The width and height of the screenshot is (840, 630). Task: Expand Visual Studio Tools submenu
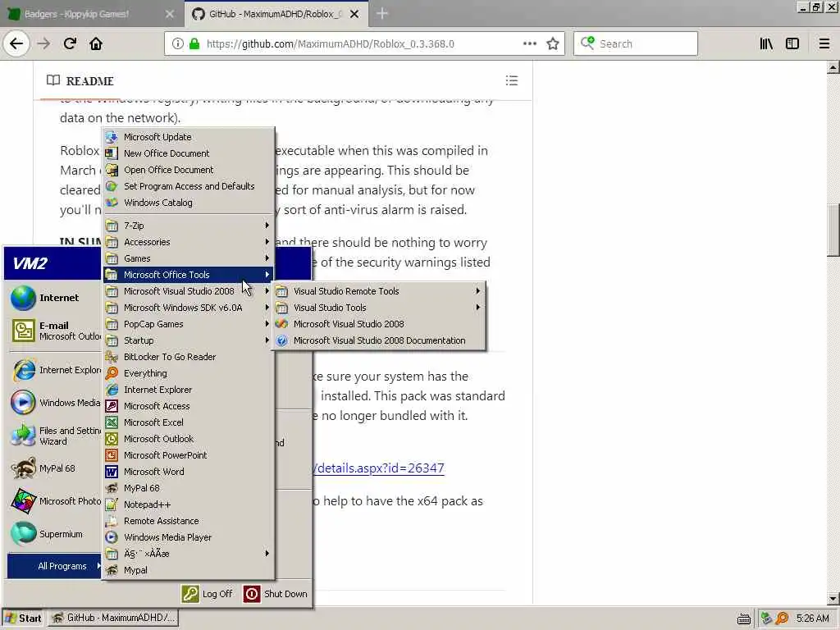[379, 308]
